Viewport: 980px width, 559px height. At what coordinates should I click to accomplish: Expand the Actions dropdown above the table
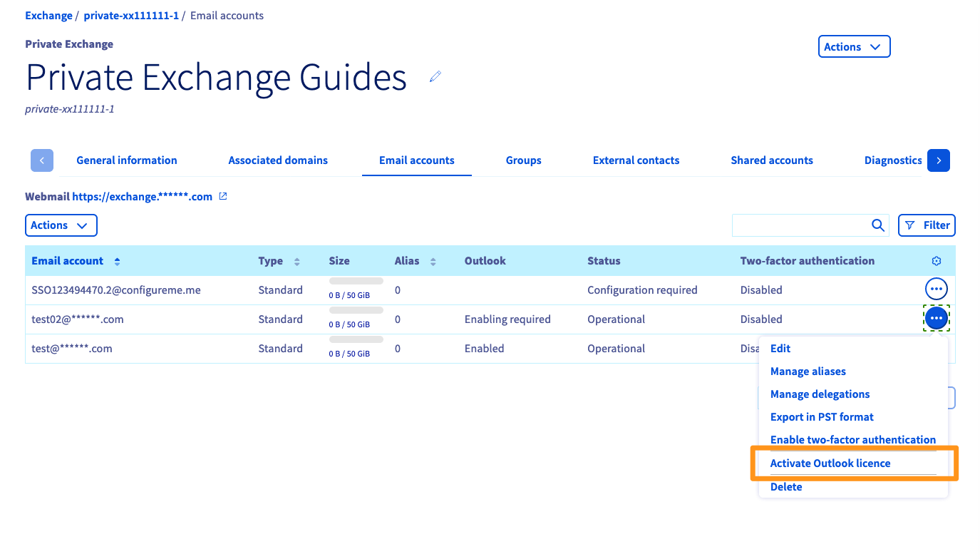coord(61,225)
